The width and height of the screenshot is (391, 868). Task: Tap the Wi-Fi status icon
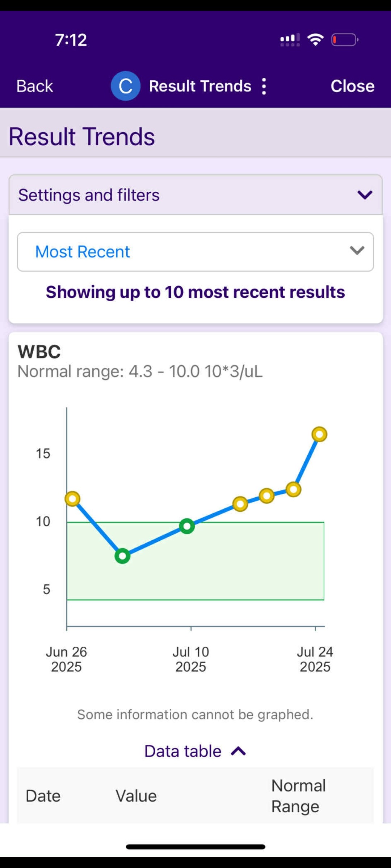tap(315, 39)
